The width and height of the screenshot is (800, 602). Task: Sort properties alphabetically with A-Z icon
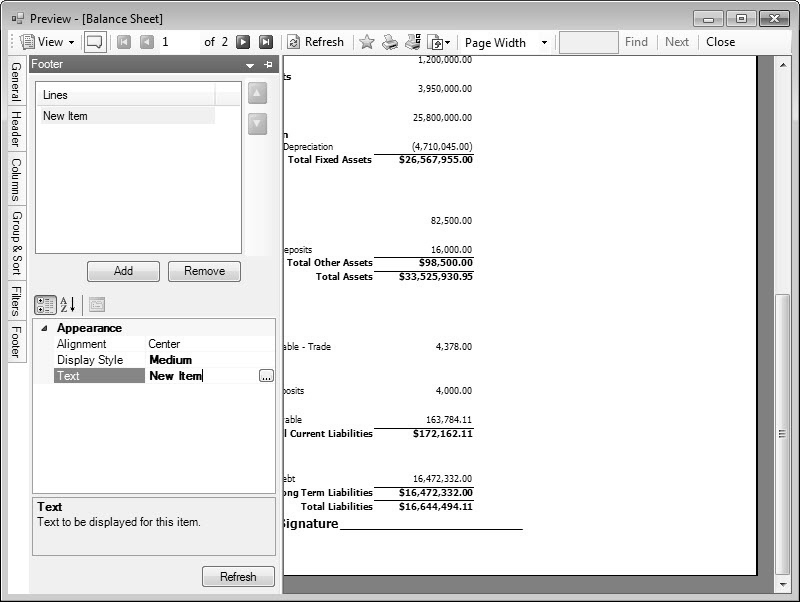[68, 304]
